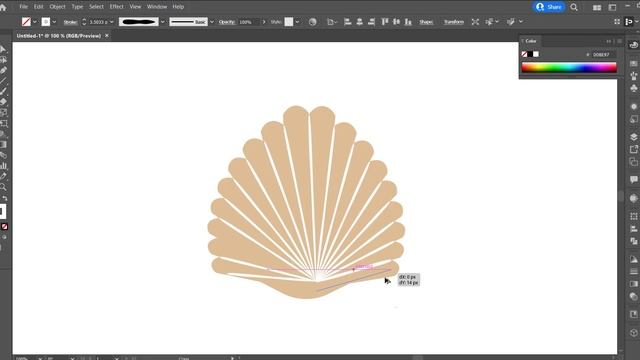
Task: Open the Comments panel icon
Action: [x=633, y=179]
